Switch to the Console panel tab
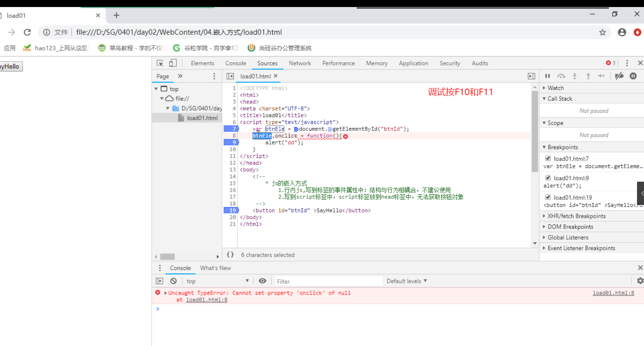The height and width of the screenshot is (346, 644). pos(236,63)
